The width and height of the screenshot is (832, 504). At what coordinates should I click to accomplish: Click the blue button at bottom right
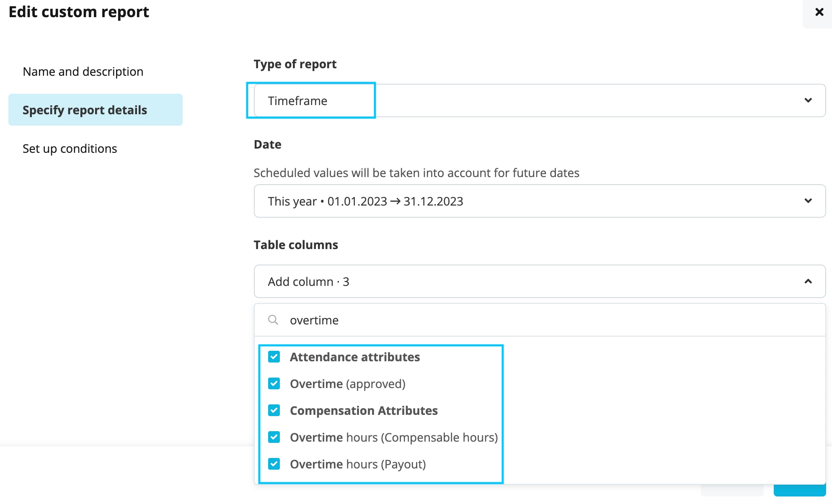point(799,491)
